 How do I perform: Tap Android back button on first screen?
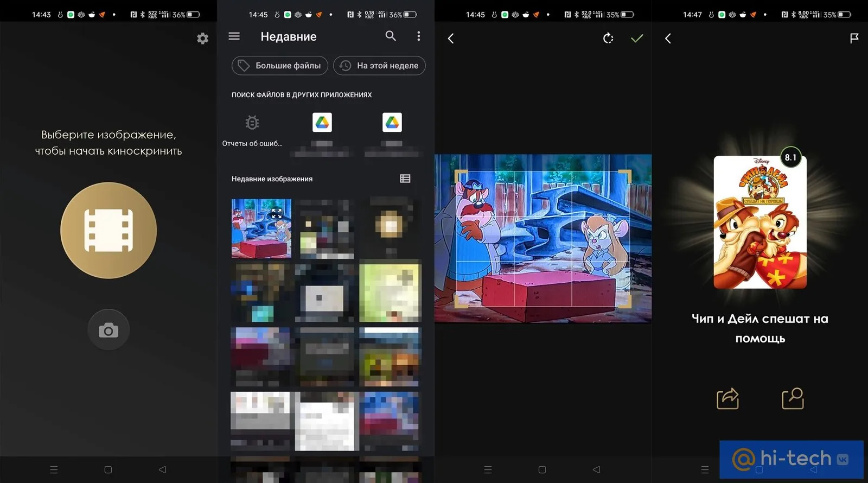(x=162, y=469)
